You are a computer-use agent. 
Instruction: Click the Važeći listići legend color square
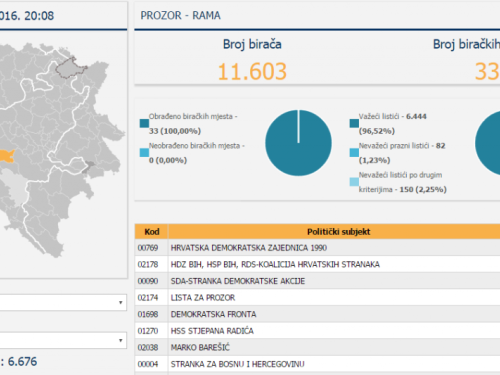pos(354,123)
